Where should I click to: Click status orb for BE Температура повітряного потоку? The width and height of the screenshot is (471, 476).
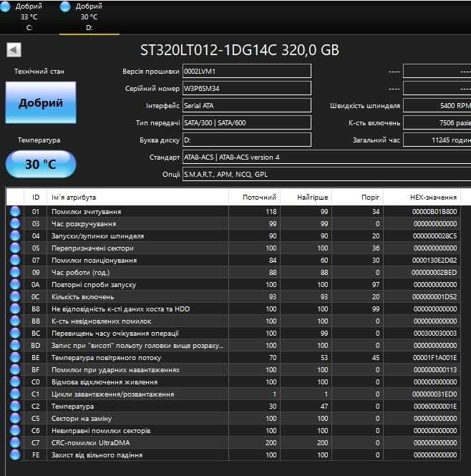[15, 358]
